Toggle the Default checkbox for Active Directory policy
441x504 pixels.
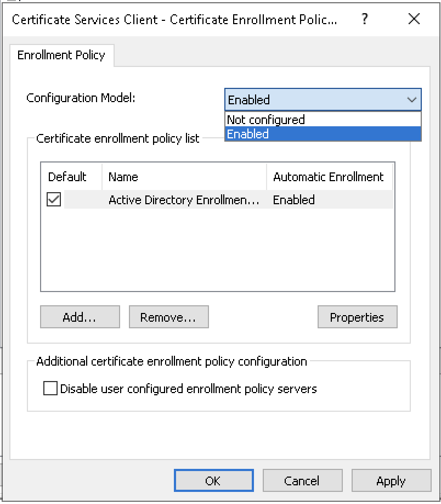(x=54, y=200)
